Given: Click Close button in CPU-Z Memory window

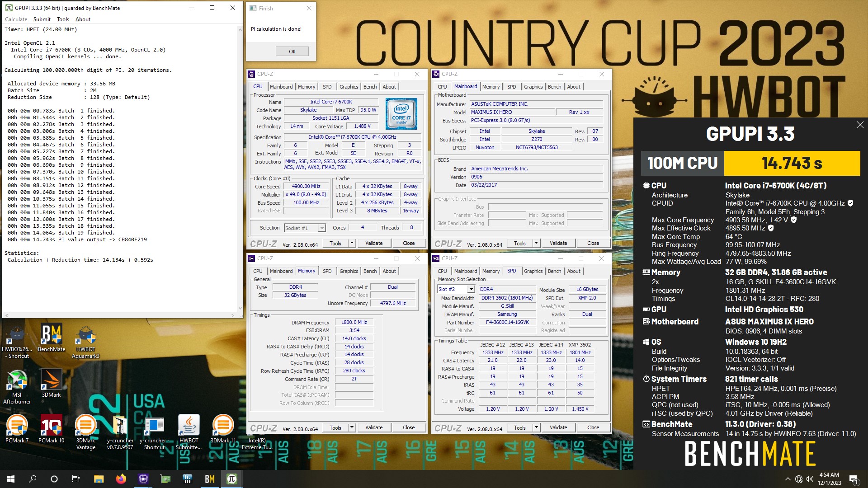Looking at the screenshot, I should 409,427.
